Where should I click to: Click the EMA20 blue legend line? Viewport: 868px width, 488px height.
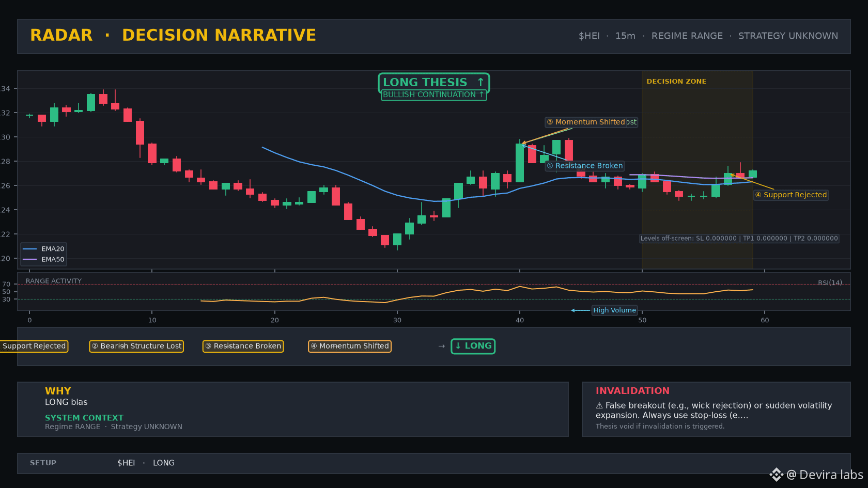[x=30, y=249]
